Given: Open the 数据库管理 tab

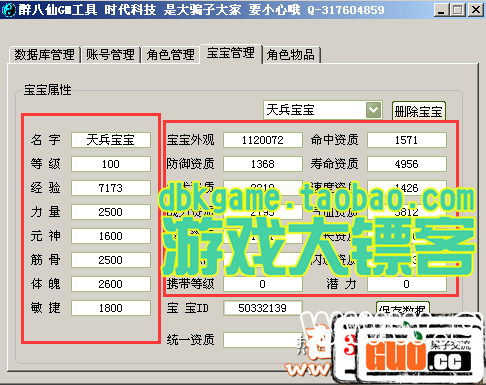Looking at the screenshot, I should tap(44, 55).
